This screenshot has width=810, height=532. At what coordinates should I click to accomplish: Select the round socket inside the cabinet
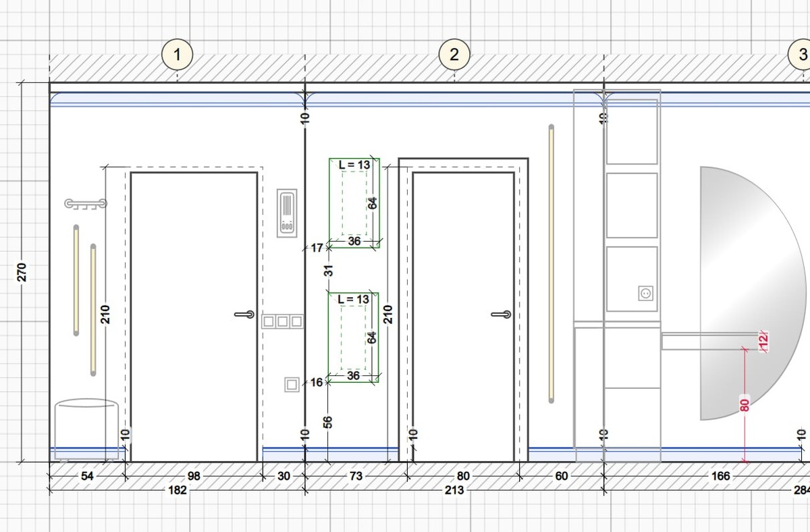coord(645,293)
